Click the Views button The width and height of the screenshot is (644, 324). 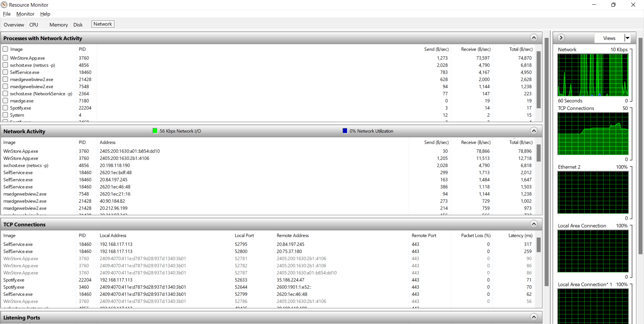click(x=609, y=38)
